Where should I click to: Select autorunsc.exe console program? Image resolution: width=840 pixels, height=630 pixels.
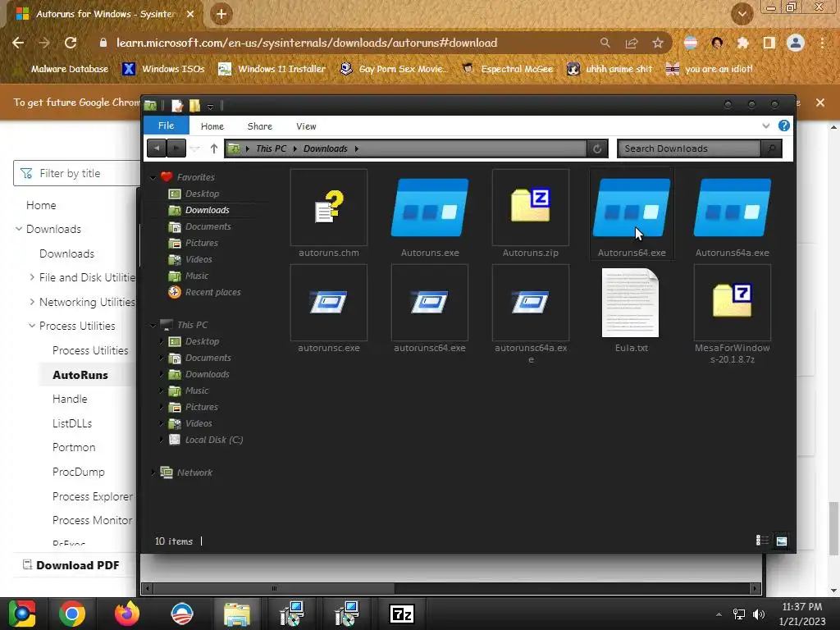click(328, 309)
